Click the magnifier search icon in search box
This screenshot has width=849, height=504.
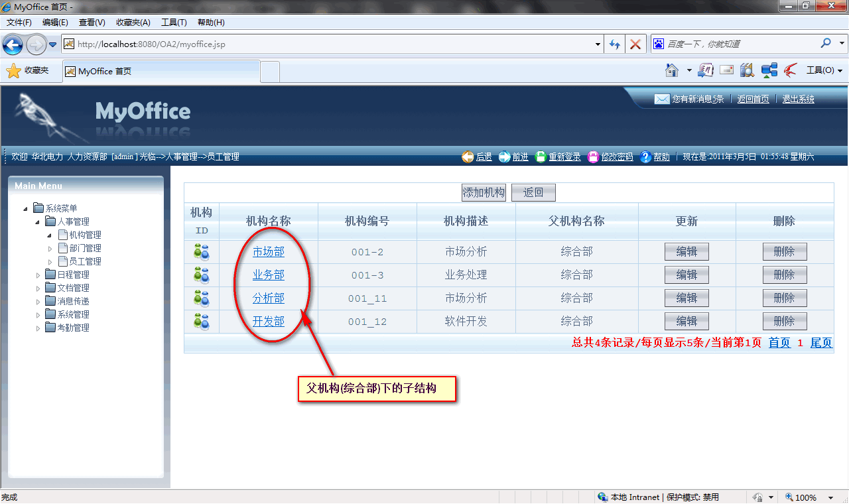pos(826,43)
